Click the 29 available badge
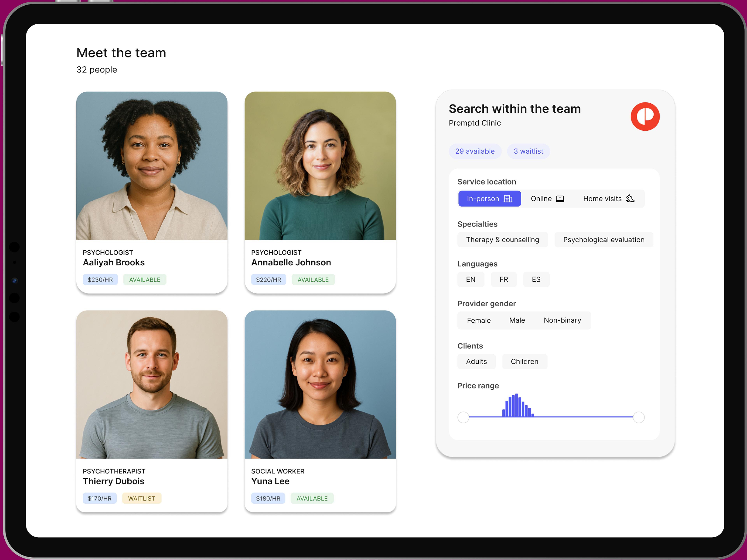The width and height of the screenshot is (747, 560). point(474,151)
